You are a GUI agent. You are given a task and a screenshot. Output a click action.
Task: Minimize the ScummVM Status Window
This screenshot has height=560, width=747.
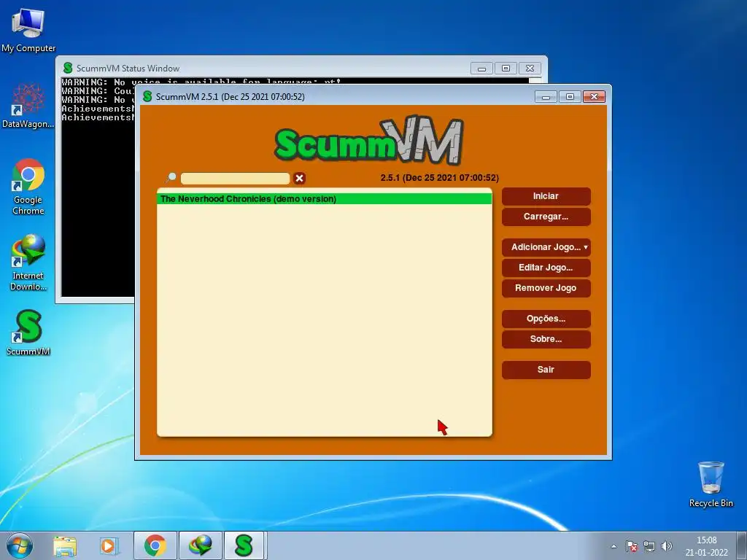click(x=481, y=69)
